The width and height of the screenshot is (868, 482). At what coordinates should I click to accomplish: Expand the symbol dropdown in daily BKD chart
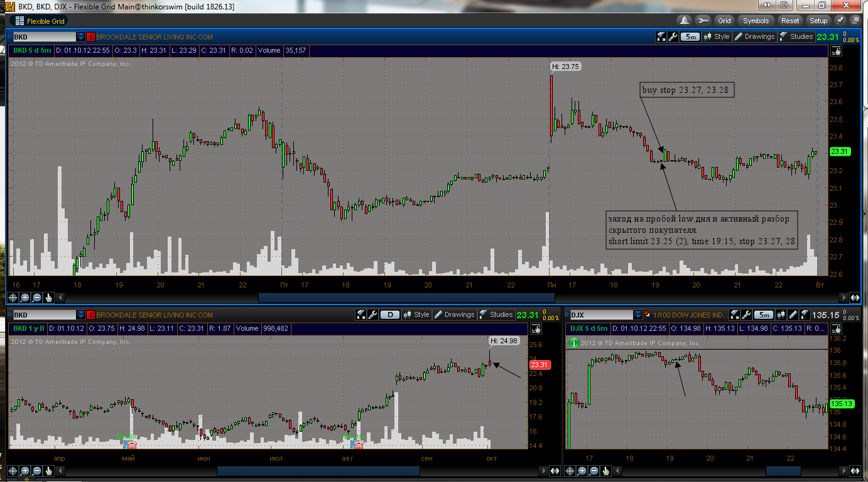point(80,315)
